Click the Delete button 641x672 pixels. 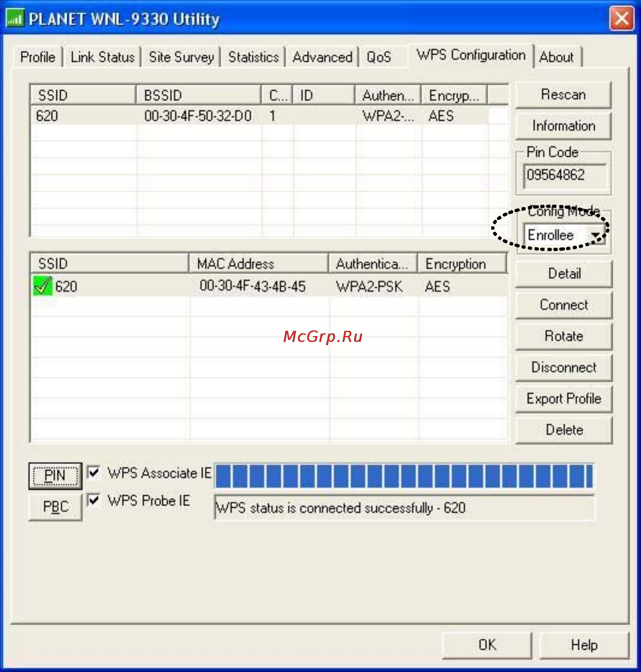pos(564,430)
